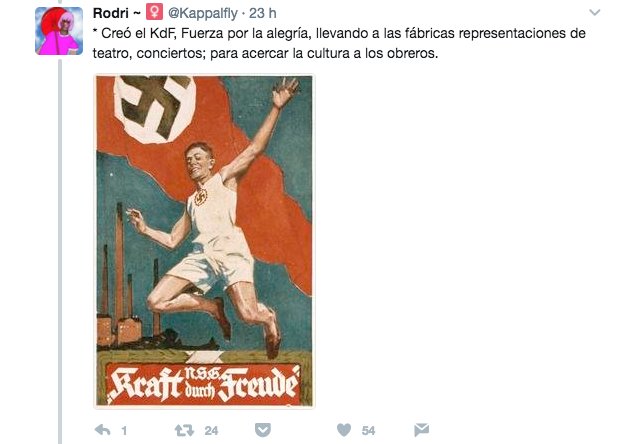636x444 pixels.
Task: Click the tweet text about KdF
Action: pos(339,43)
